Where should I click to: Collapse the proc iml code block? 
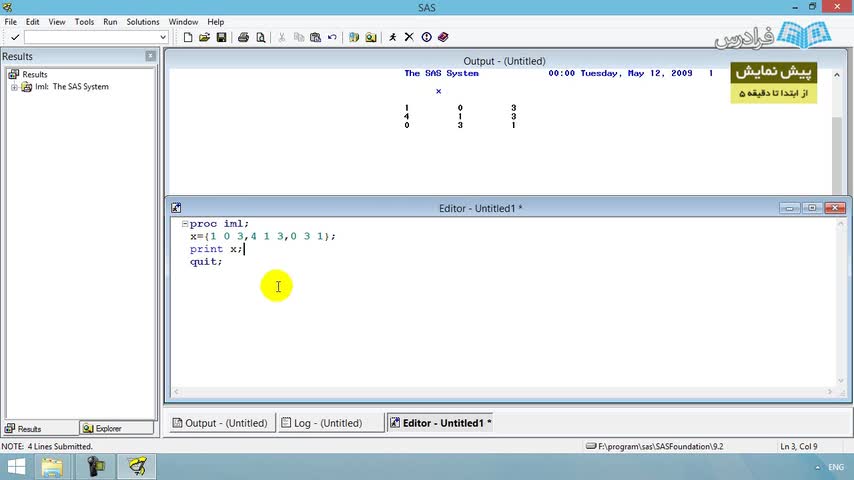(185, 224)
